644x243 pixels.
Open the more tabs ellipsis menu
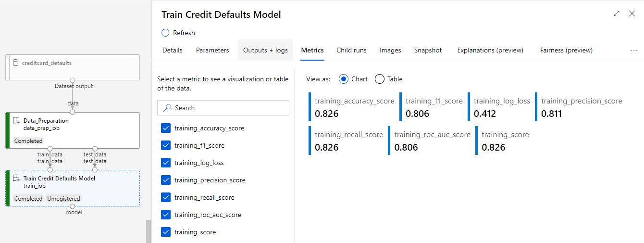click(x=634, y=50)
